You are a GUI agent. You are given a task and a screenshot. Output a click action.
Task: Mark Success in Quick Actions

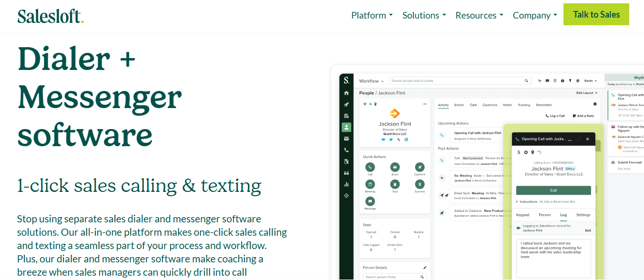click(420, 183)
